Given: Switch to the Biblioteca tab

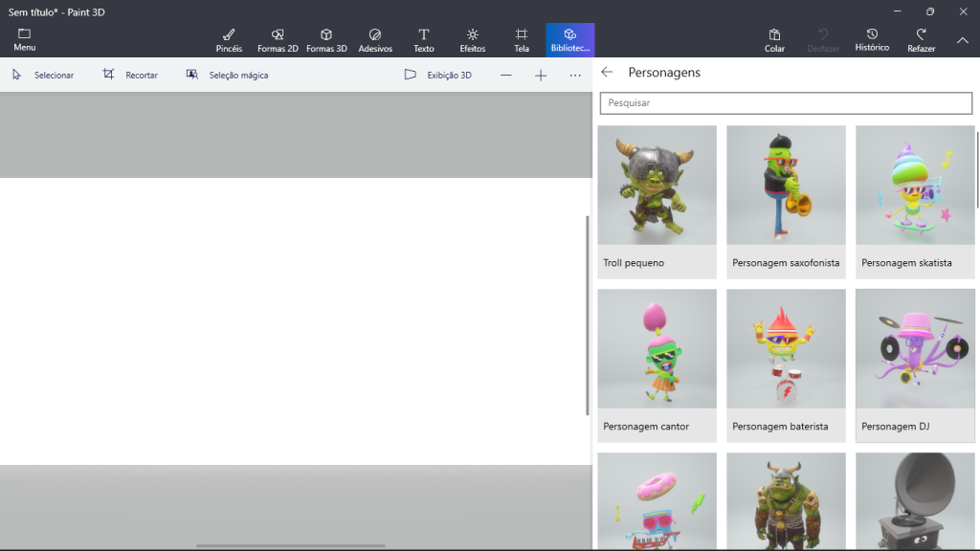Looking at the screenshot, I should (570, 37).
